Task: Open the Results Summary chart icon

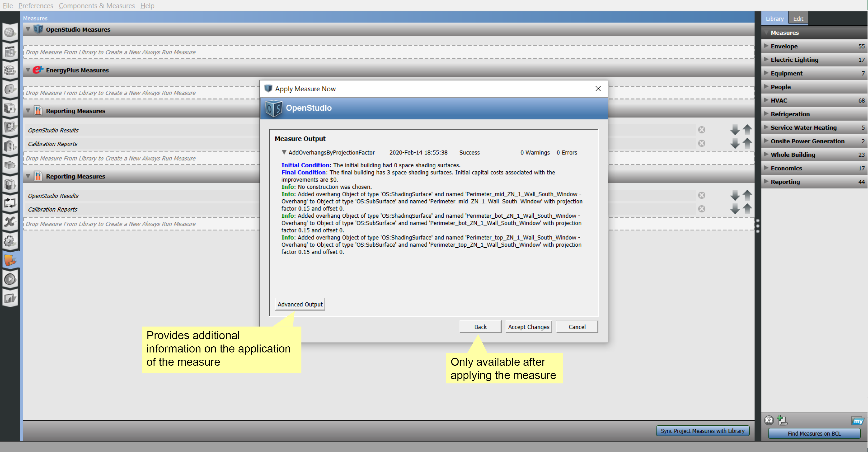Action: 10,298
